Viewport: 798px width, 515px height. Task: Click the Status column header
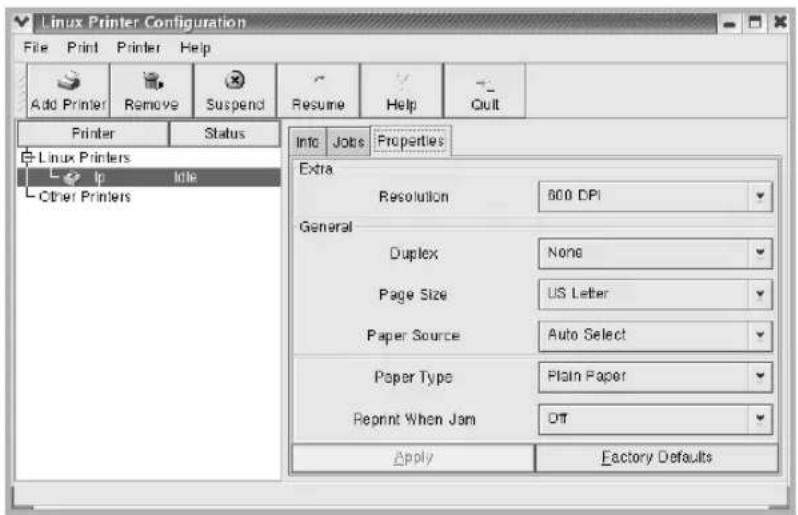224,134
